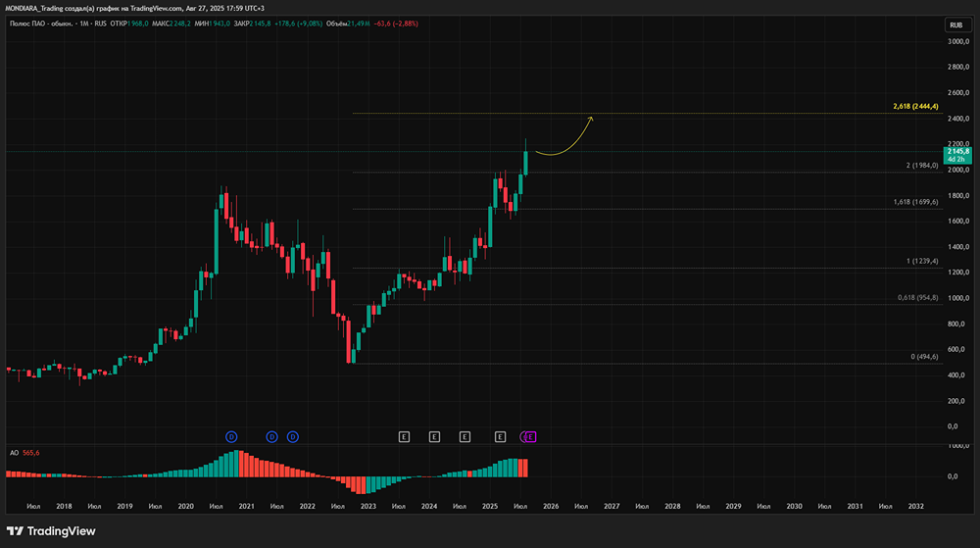Click the Объём 21,49M volume value
The width and height of the screenshot is (980, 548).
(x=348, y=24)
